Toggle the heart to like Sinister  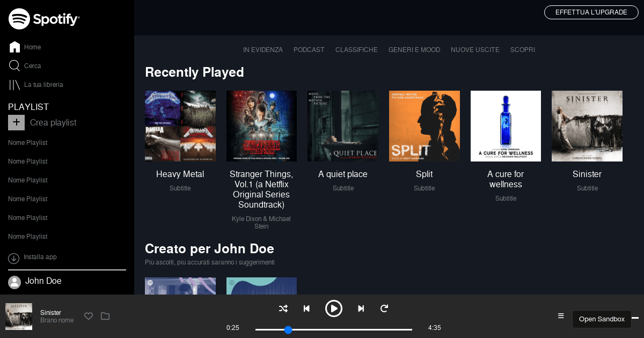click(x=89, y=316)
